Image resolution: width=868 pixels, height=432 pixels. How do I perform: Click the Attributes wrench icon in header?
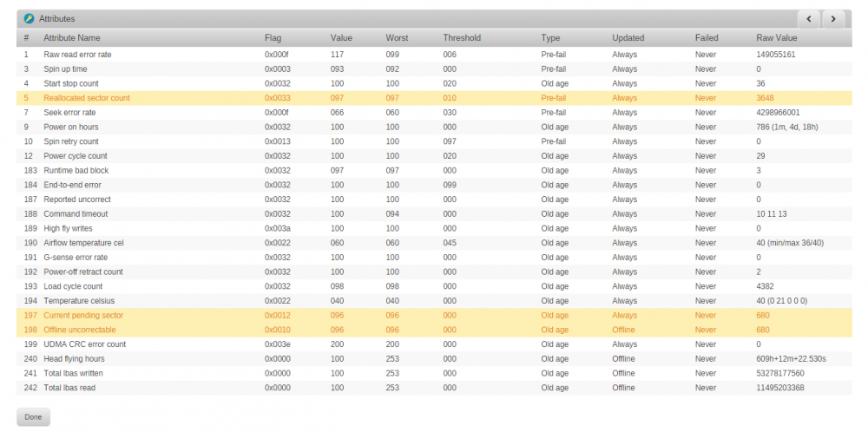tap(30, 19)
